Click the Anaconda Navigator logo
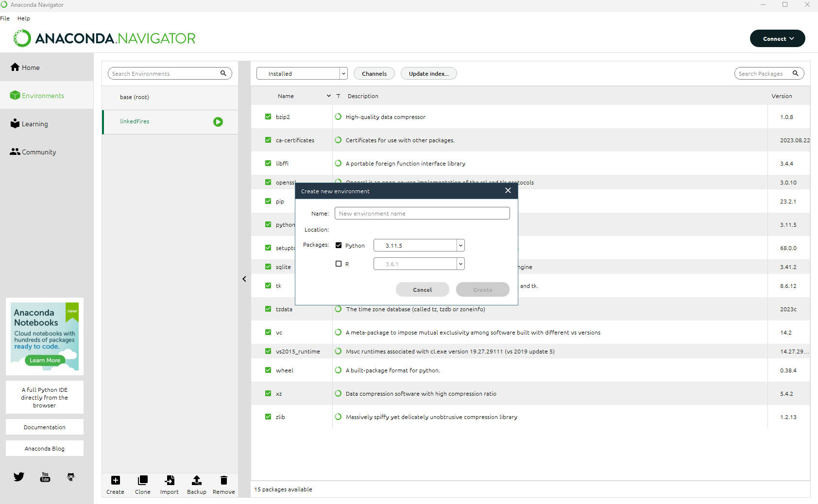Screen dimensions: 818x504 [104, 38]
